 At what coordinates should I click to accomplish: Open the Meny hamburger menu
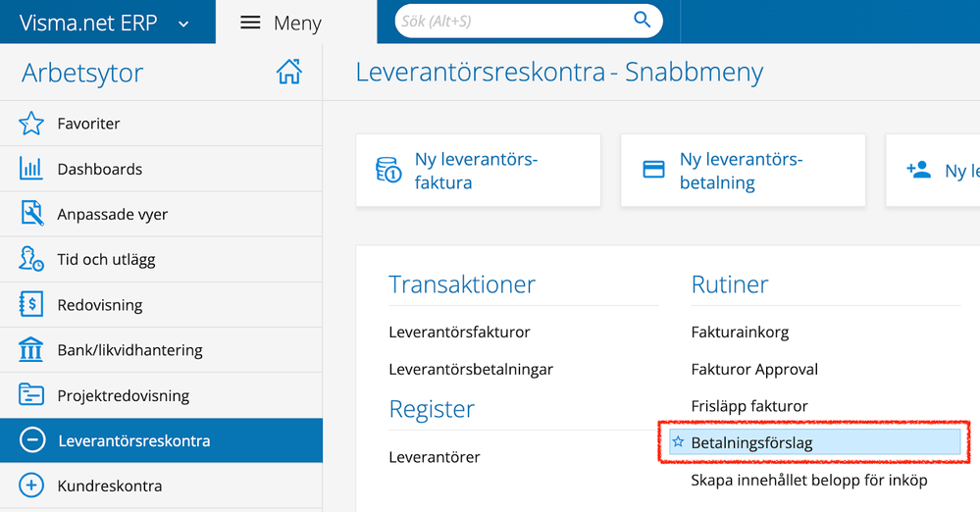click(250, 24)
